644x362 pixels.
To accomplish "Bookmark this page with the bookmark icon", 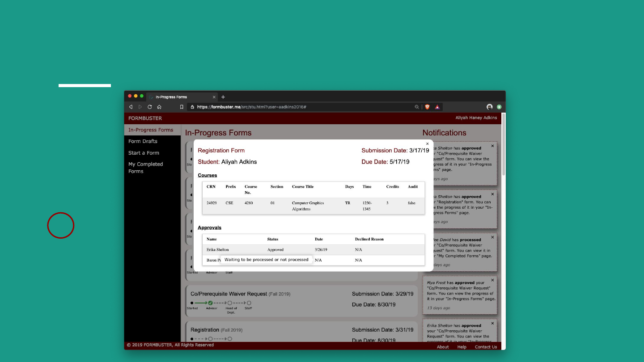I will 182,107.
